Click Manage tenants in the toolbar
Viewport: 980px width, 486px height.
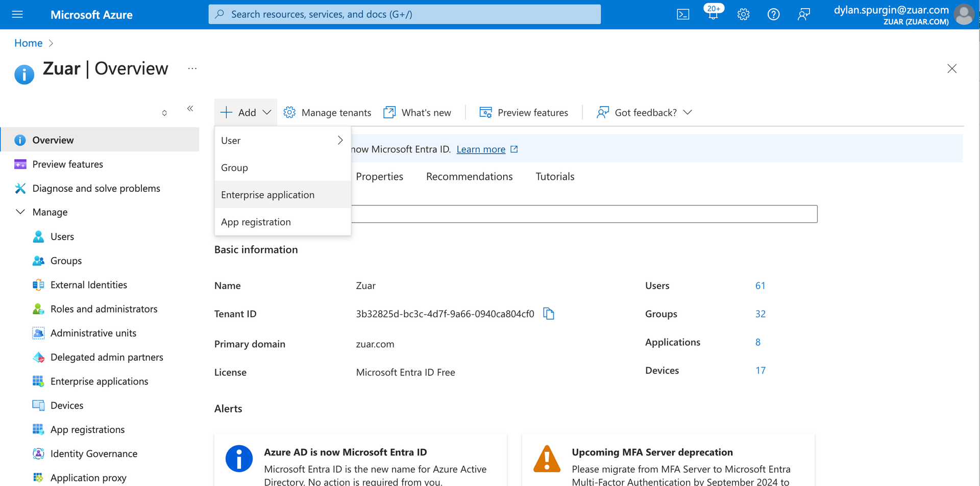tap(327, 112)
